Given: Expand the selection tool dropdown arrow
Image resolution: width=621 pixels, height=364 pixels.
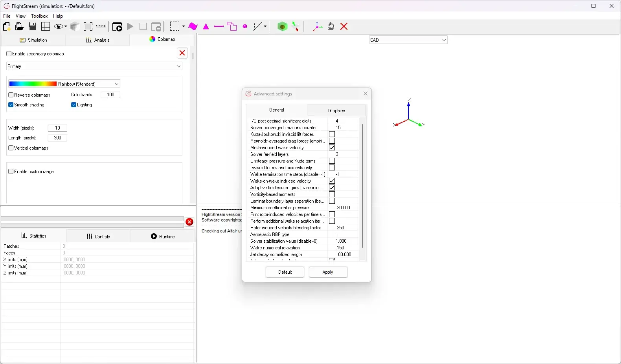Looking at the screenshot, I should [184, 27].
